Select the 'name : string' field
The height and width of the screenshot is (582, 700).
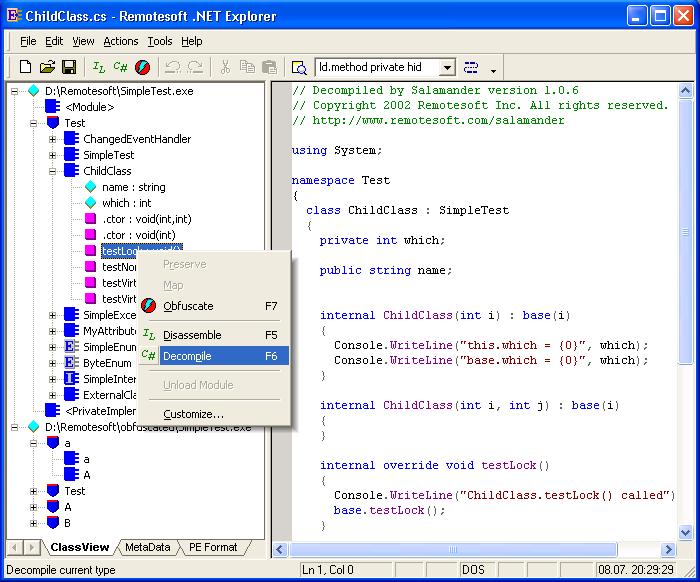click(133, 187)
